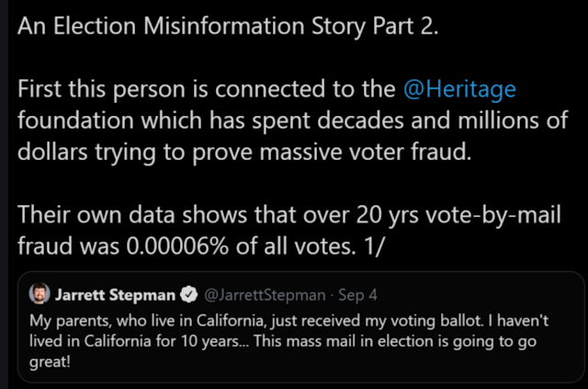Click the "An Election Misinformation Story Part 2." line
Image resolution: width=588 pixels, height=389 pixels.
click(228, 27)
